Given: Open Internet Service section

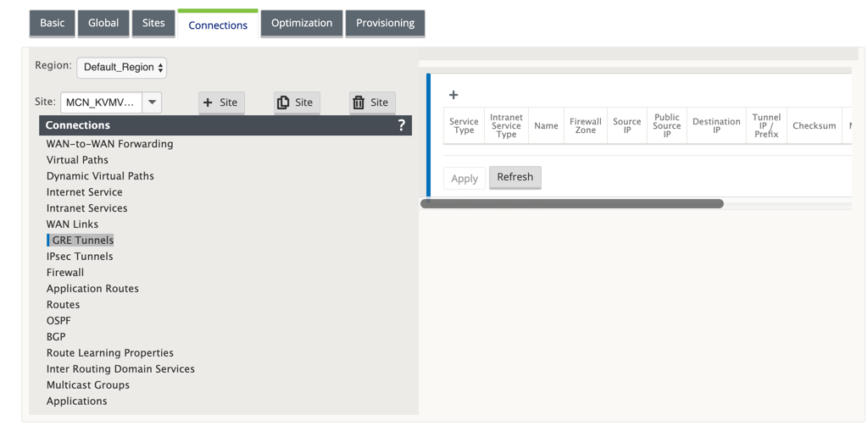Looking at the screenshot, I should pos(85,192).
